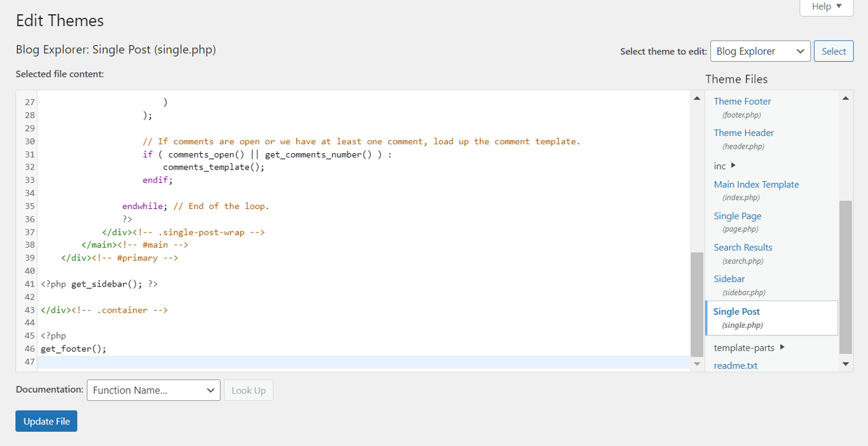Click the editor scrollbar up arrow
The width and height of the screenshot is (868, 446).
coord(696,97)
